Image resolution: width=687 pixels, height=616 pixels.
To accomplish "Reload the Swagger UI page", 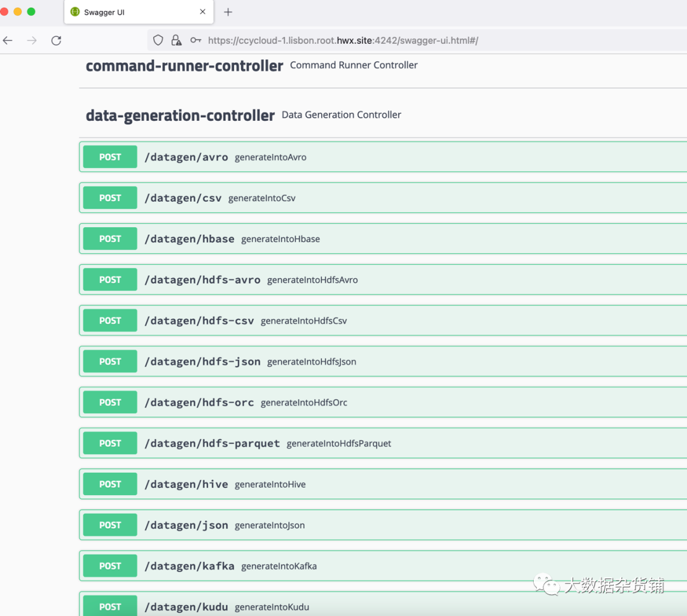I will (56, 41).
